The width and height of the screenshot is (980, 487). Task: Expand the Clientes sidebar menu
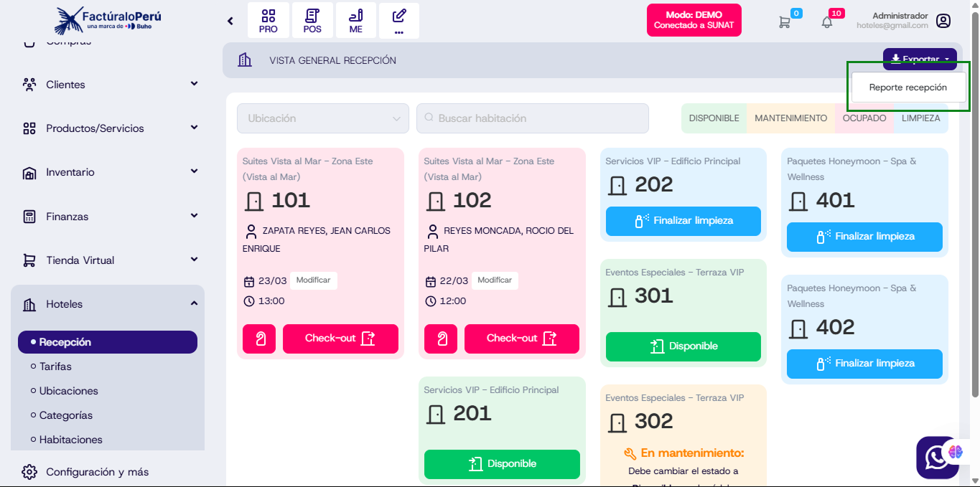pyautogui.click(x=108, y=85)
